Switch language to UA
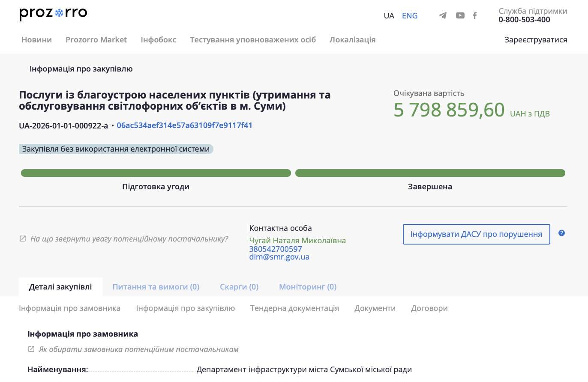 (389, 16)
